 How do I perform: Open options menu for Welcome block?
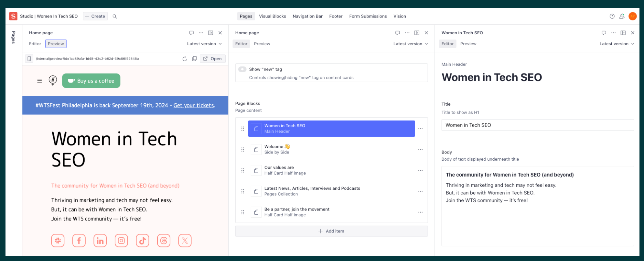420,150
